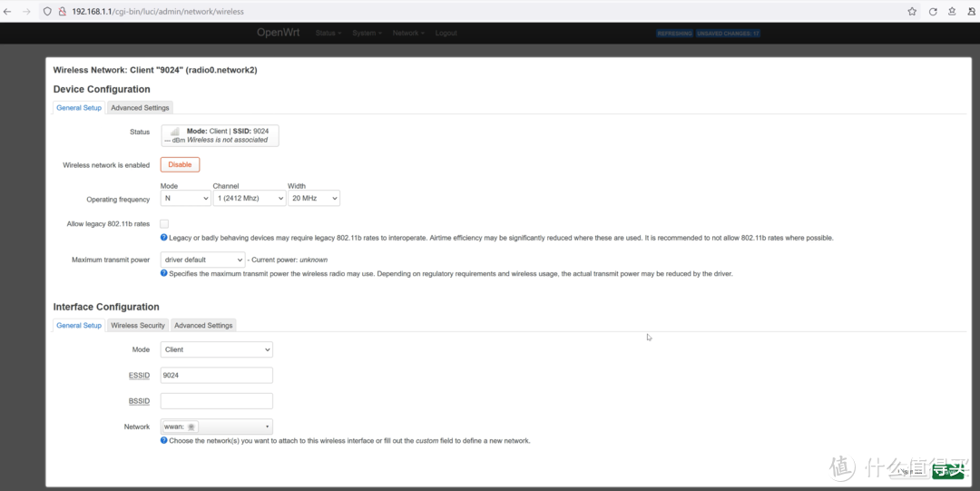Viewport: 980px width, 491px height.
Task: Switch to the Wireless Security tab
Action: pyautogui.click(x=138, y=325)
